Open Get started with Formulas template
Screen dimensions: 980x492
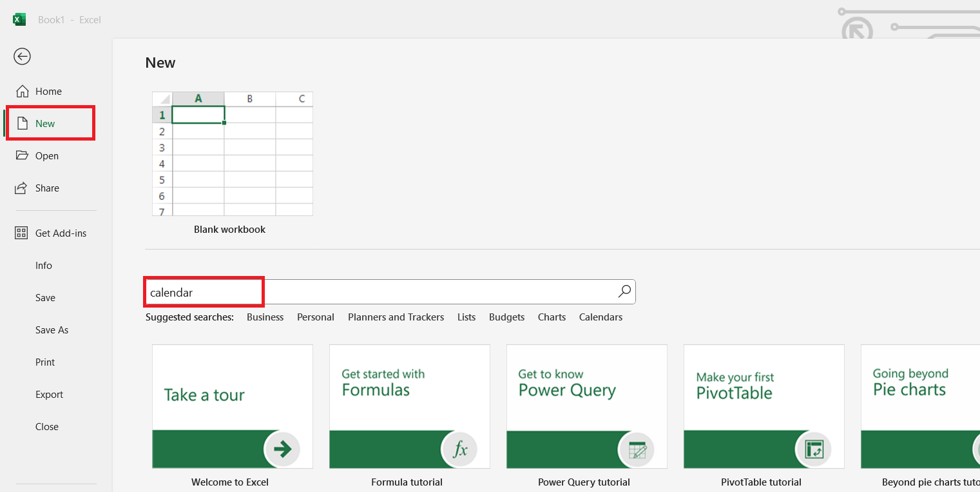point(410,406)
